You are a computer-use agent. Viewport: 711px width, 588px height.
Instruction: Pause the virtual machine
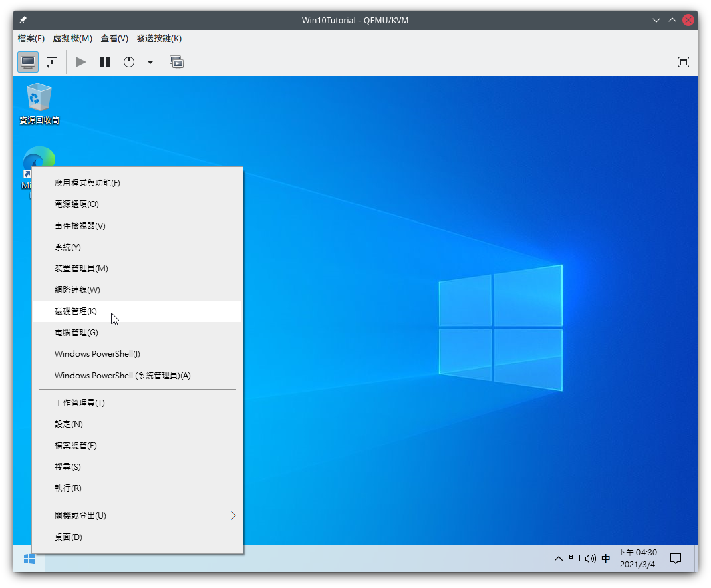pos(105,62)
